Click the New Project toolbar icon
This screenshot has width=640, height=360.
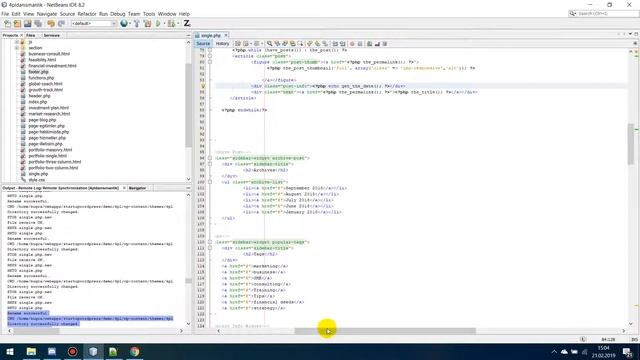(x=17, y=24)
